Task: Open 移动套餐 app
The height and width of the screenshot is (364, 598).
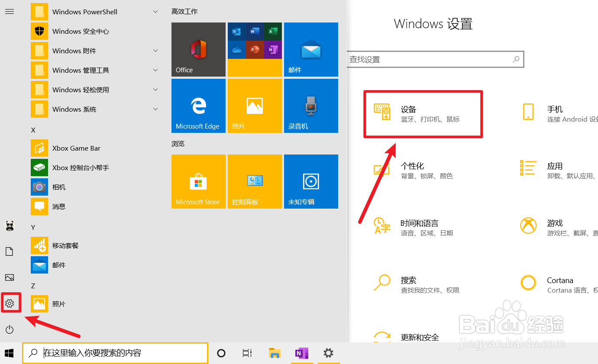Action: click(95, 245)
